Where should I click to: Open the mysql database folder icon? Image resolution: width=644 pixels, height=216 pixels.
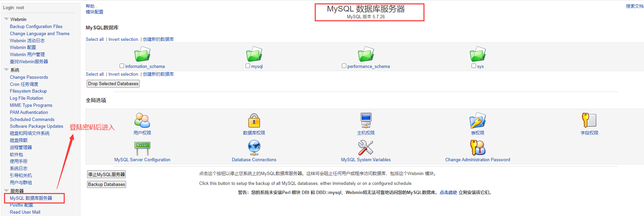[x=254, y=54]
